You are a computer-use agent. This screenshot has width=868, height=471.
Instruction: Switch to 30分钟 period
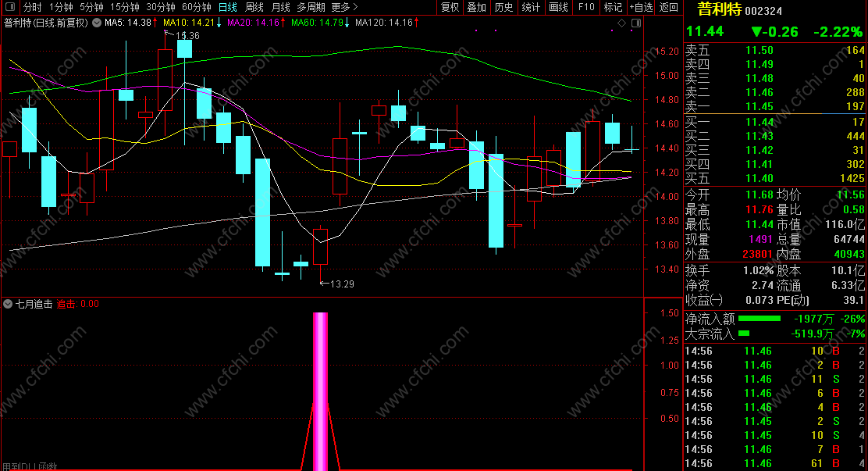(x=160, y=7)
